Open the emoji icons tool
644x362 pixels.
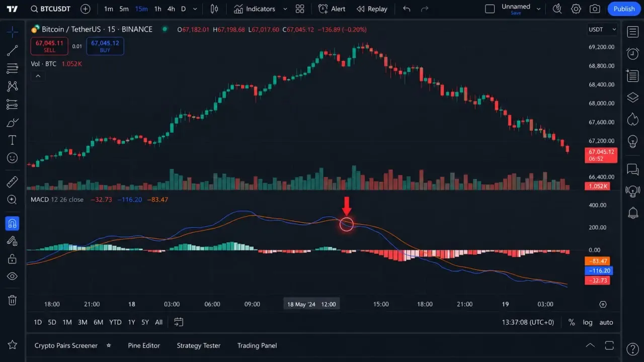tap(13, 158)
